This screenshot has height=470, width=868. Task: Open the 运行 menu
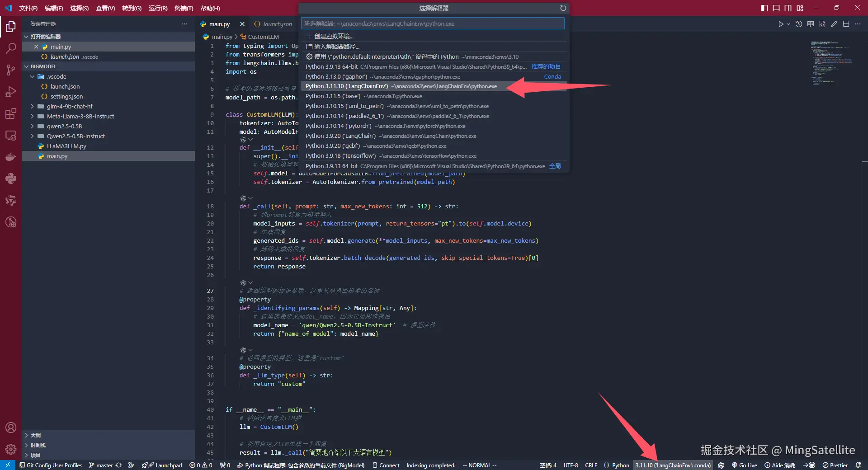158,8
